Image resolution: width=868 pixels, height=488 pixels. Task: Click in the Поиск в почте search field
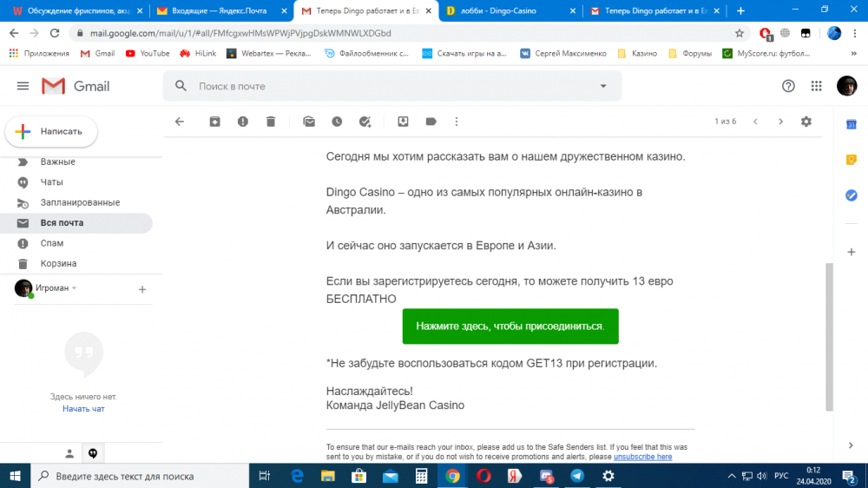pos(391,86)
